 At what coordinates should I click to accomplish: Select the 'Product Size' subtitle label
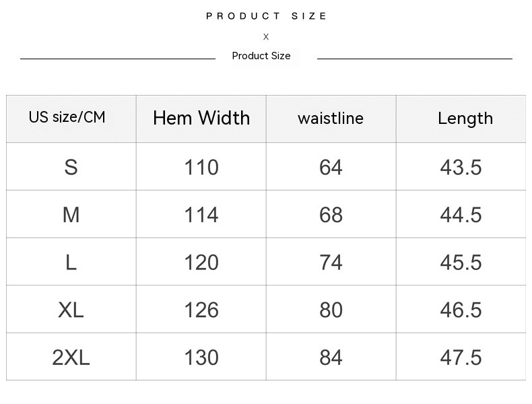[261, 56]
